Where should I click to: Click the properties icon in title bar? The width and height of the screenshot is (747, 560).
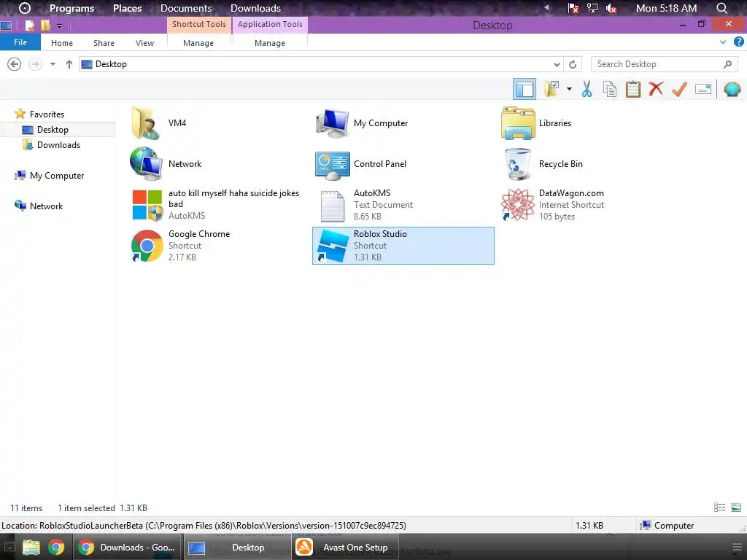point(29,26)
